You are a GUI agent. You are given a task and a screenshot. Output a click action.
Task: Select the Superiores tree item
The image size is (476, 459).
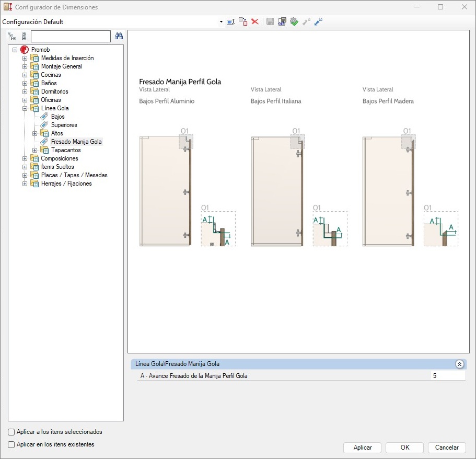(64, 125)
